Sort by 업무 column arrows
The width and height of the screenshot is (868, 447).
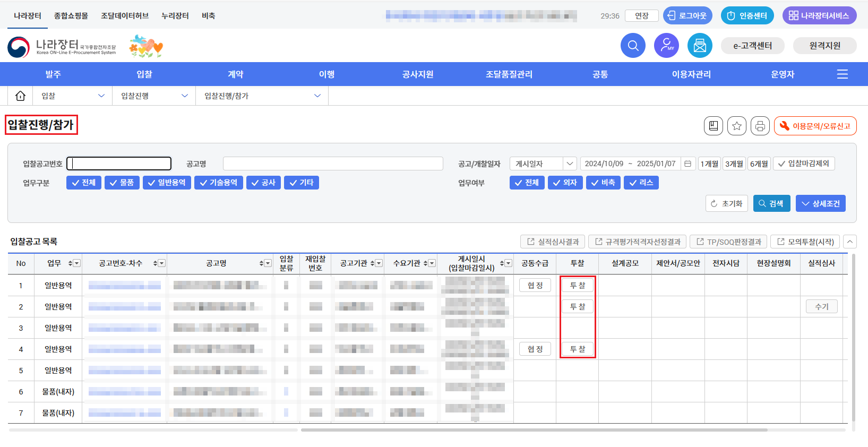click(x=70, y=263)
